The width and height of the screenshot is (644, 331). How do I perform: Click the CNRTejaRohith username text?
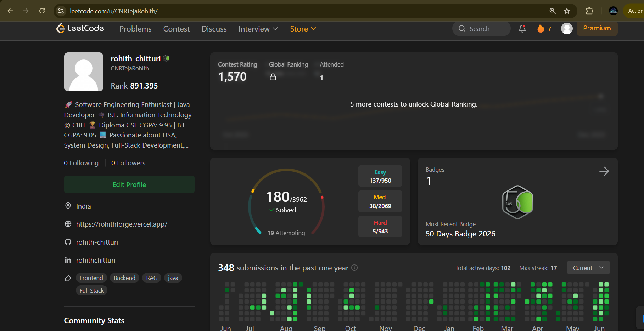[x=130, y=68]
